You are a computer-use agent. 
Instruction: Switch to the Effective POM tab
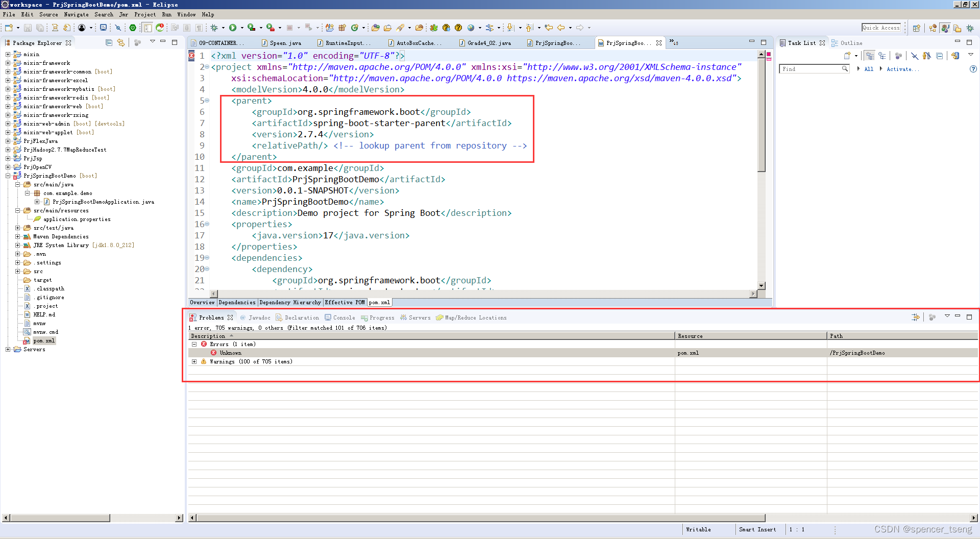(345, 302)
